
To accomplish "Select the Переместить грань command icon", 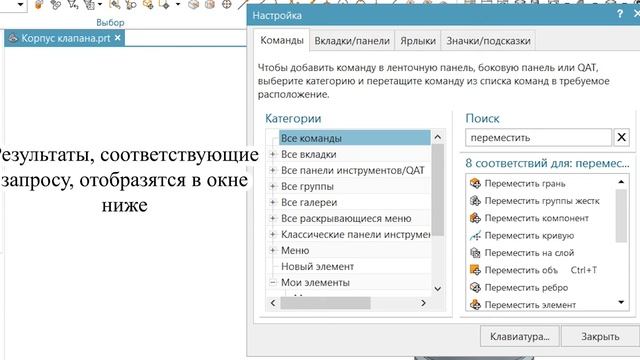I will click(x=475, y=183).
